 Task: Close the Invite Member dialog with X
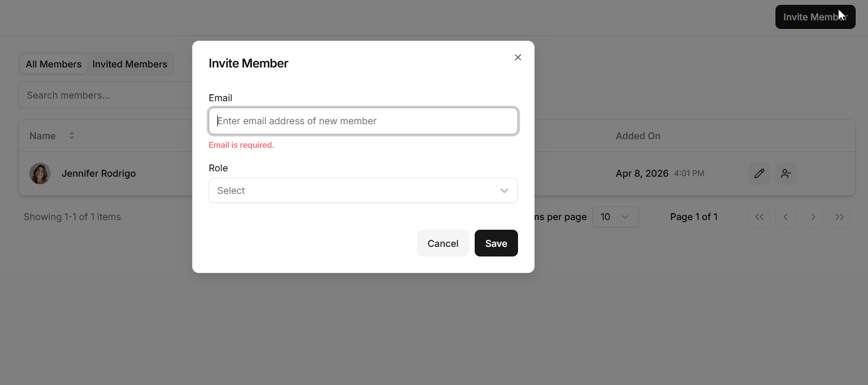coord(517,57)
